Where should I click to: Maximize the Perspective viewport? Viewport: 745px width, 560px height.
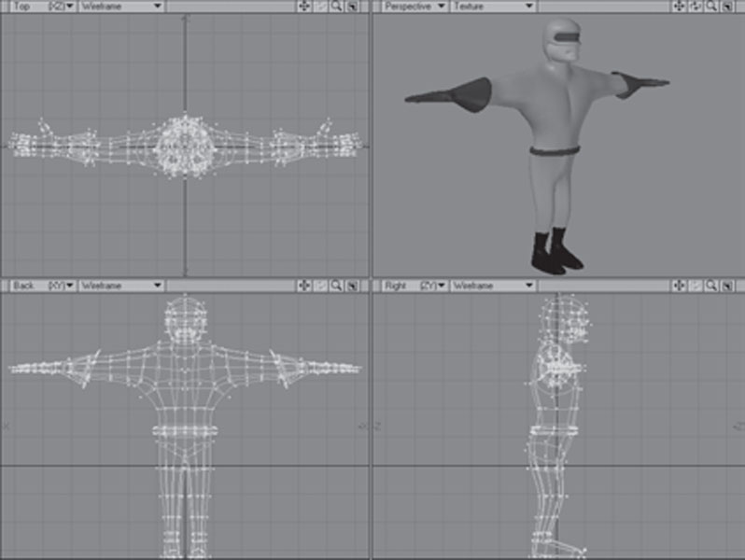pyautogui.click(x=727, y=7)
